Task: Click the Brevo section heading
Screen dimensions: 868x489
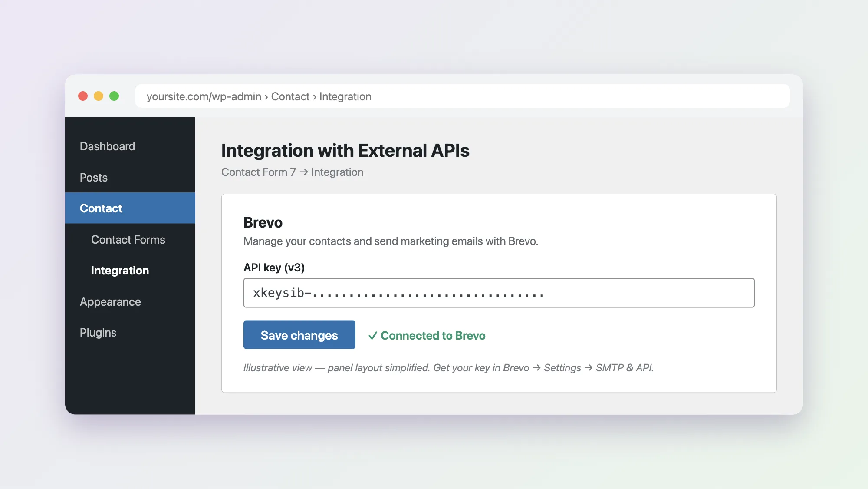Action: click(263, 222)
